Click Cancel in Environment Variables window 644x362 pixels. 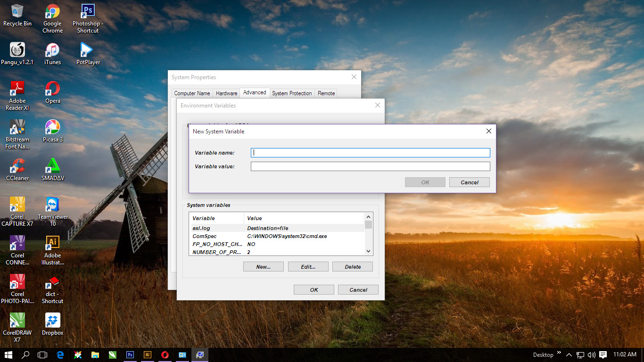click(x=358, y=290)
